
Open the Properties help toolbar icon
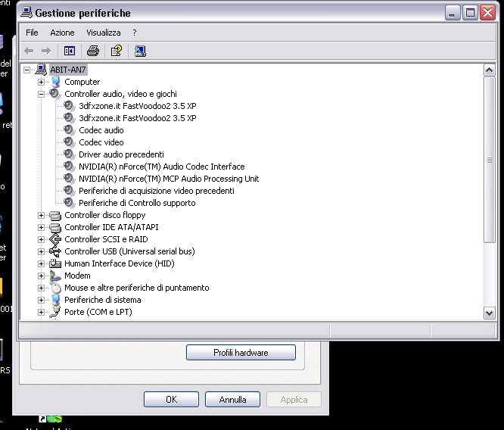tap(117, 51)
